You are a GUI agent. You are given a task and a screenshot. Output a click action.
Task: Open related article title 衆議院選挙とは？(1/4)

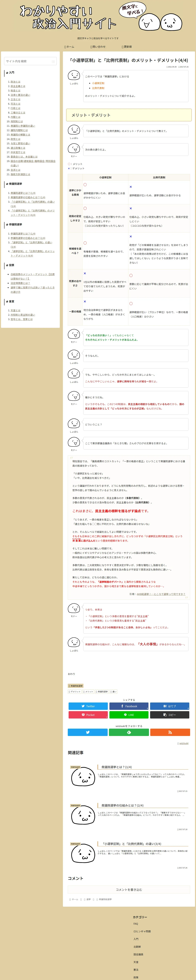tap(117, 767)
